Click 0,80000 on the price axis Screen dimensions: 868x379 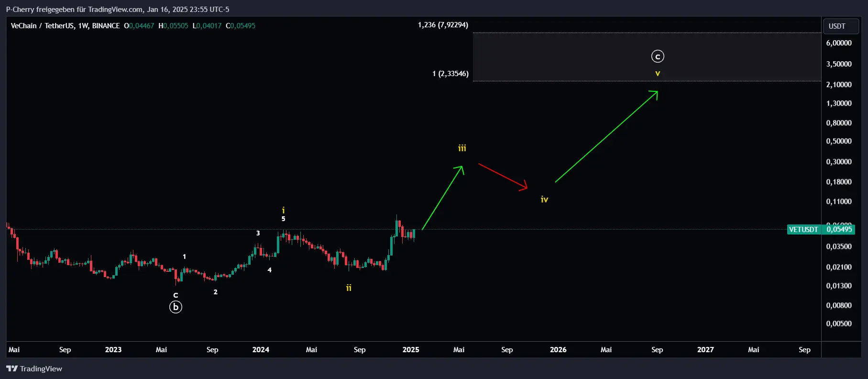click(x=839, y=123)
